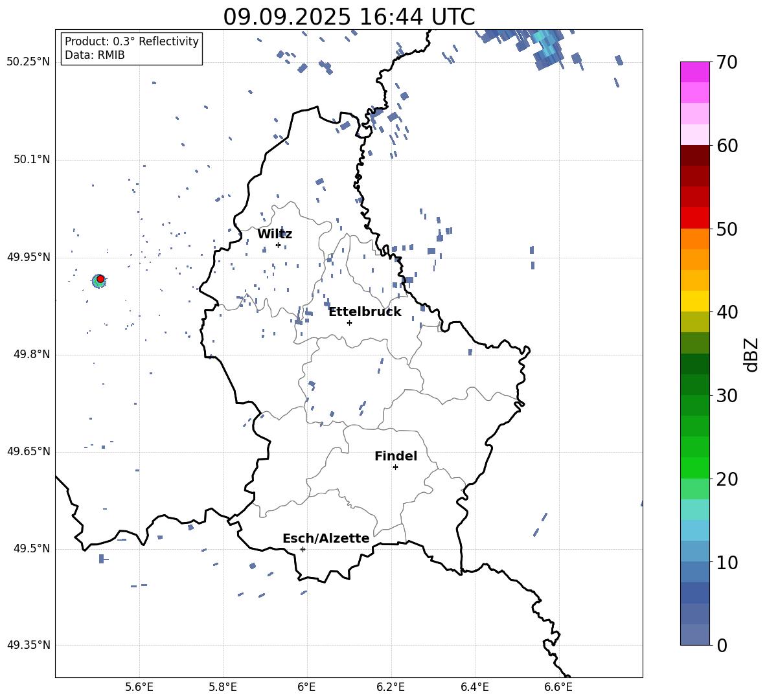Click the Esch/Alzette location cross marker

(303, 549)
